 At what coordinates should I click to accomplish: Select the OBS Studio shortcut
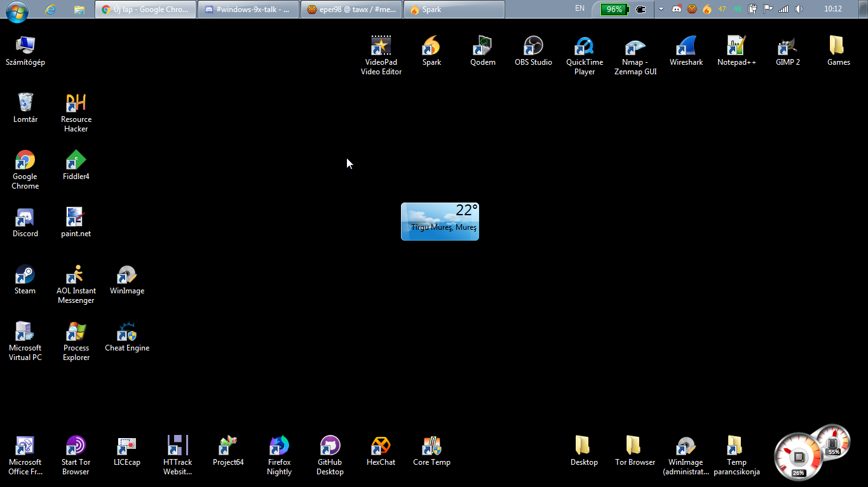[x=534, y=51]
